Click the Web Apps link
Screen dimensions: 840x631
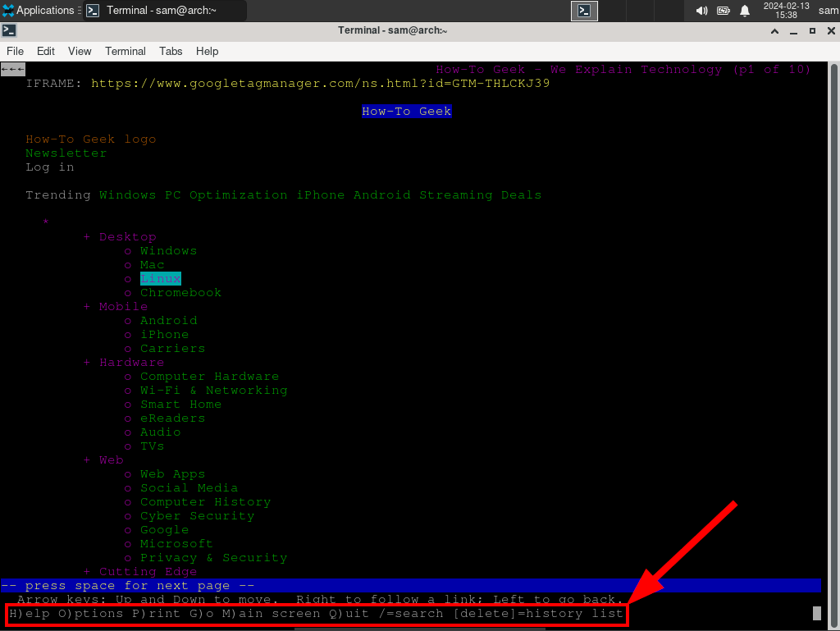[172, 474]
